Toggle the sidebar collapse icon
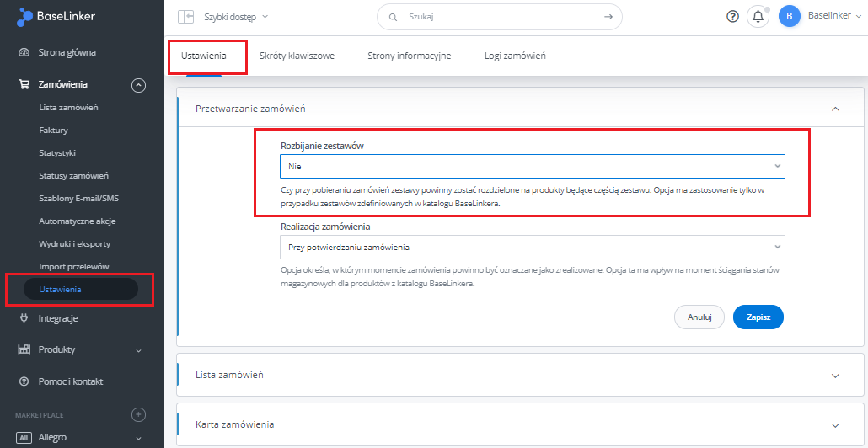Viewport: 868px width, 448px height. point(185,17)
